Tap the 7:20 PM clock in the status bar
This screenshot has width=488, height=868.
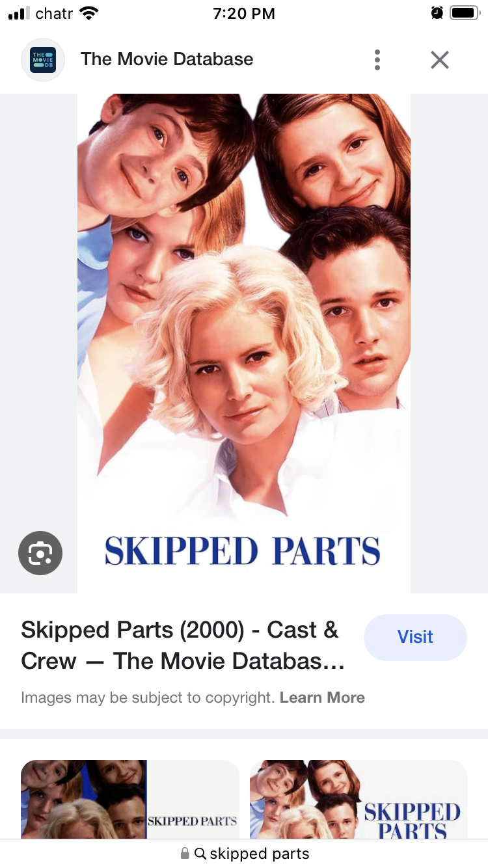point(244,14)
